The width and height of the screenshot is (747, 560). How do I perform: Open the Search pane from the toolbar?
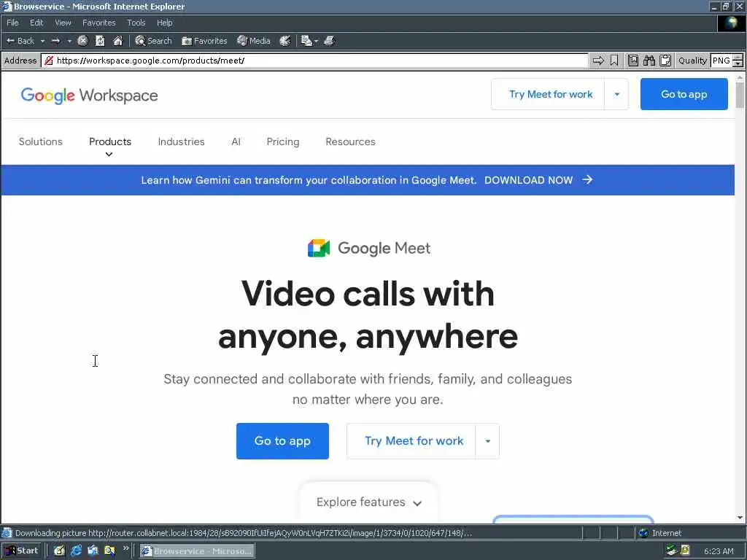pos(153,41)
